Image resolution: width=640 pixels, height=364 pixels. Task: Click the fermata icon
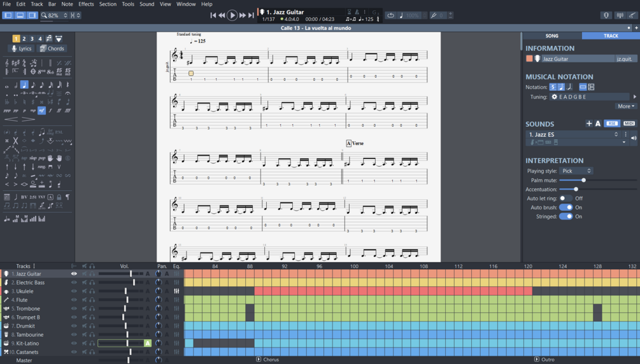click(x=68, y=94)
